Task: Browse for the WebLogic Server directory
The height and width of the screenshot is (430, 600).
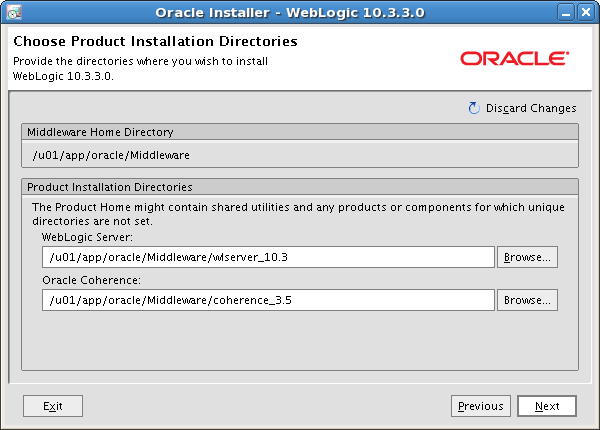Action: coord(527,257)
